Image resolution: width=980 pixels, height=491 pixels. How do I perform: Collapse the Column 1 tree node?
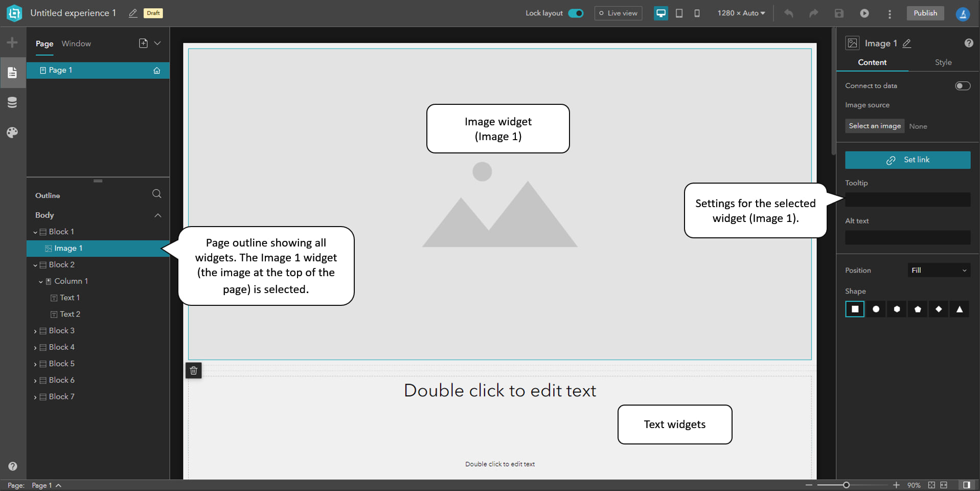pyautogui.click(x=41, y=281)
